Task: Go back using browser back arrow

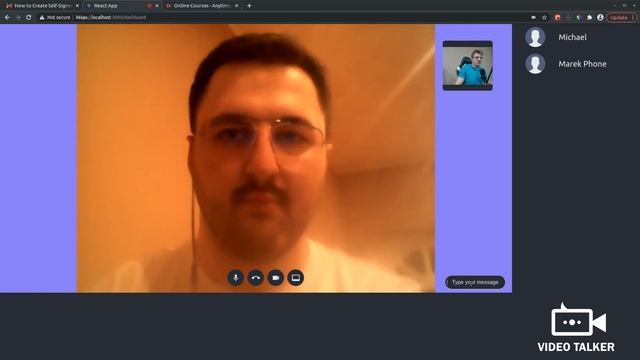Action: (7, 18)
